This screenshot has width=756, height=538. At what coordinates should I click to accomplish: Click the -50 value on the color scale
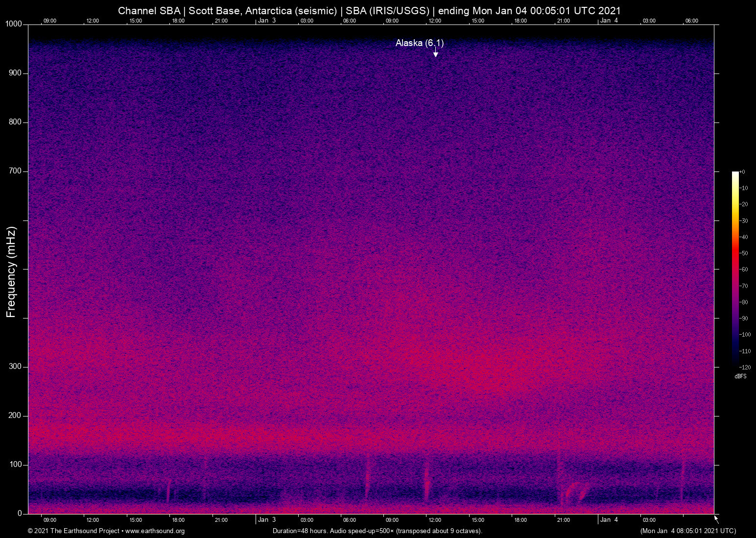(x=744, y=253)
